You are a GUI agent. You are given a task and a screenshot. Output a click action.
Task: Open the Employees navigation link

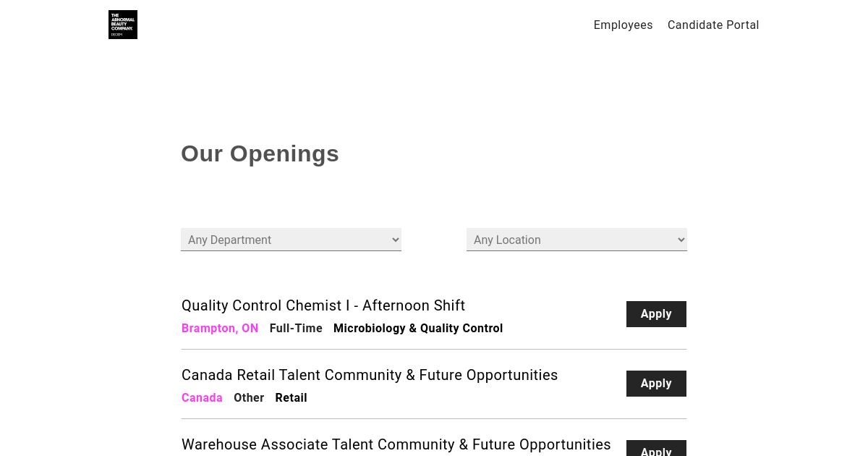click(x=623, y=25)
